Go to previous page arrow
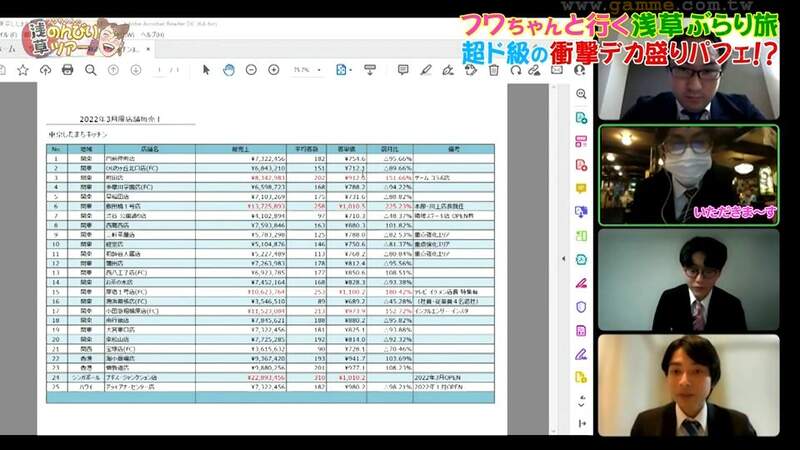The height and width of the screenshot is (450, 800). pyautogui.click(x=113, y=70)
